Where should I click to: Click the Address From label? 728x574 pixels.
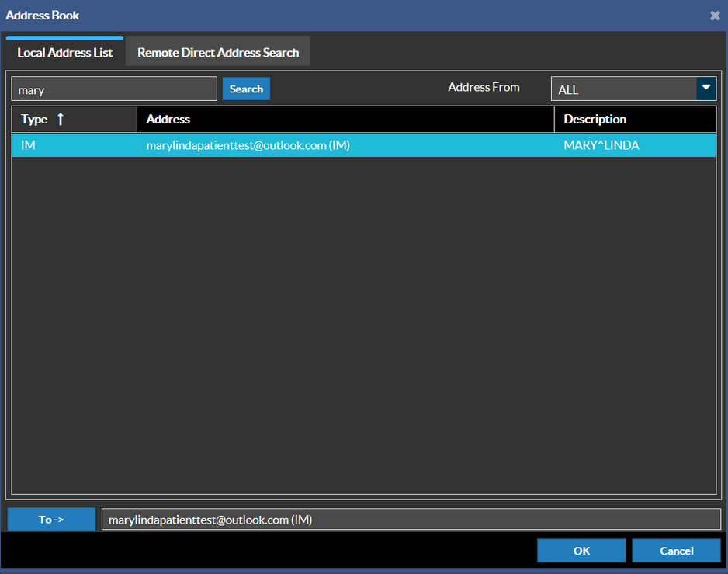(x=484, y=87)
